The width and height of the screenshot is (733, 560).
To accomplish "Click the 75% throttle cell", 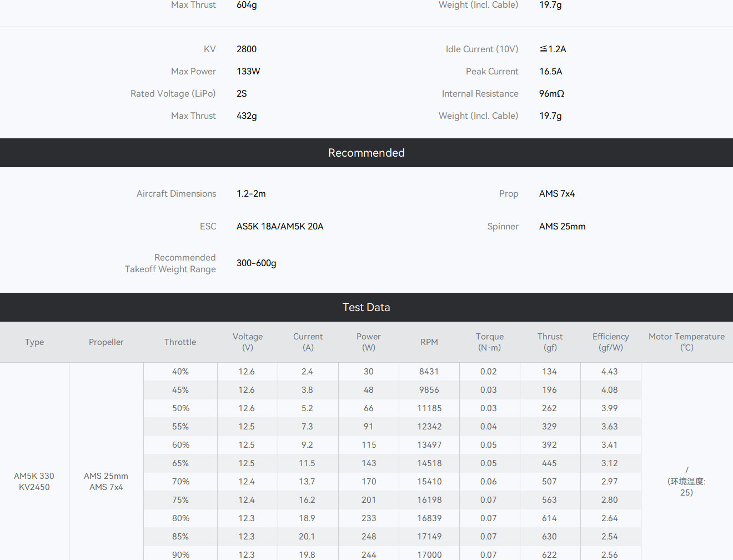I will point(180,500).
